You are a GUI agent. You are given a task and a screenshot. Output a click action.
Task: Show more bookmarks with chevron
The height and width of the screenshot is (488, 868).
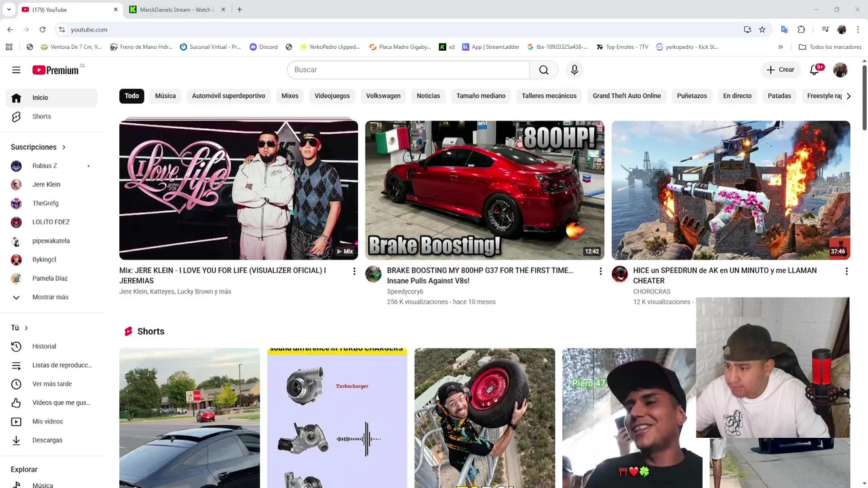pos(781,47)
